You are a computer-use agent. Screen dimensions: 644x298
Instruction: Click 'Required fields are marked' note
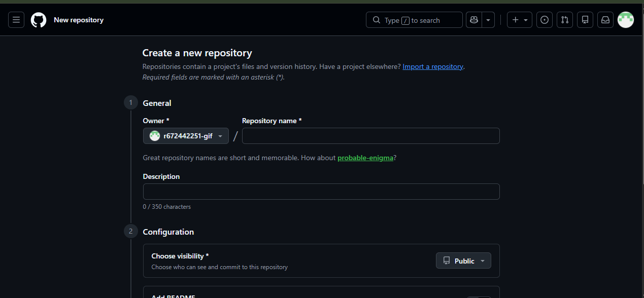(213, 77)
